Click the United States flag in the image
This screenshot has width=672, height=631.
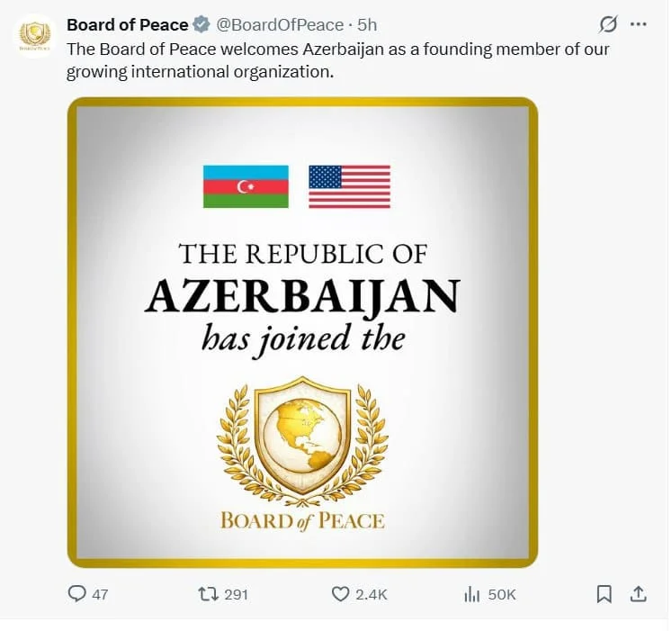(x=349, y=186)
